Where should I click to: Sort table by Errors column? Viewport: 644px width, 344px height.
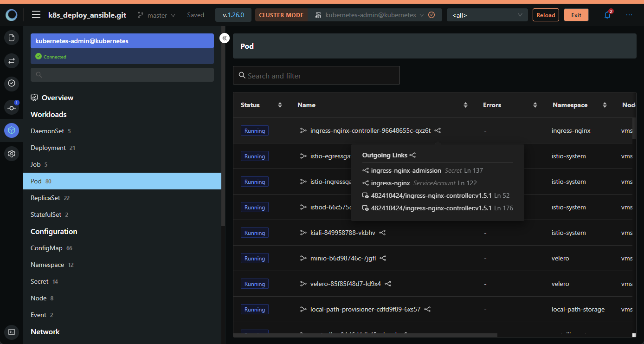click(535, 105)
